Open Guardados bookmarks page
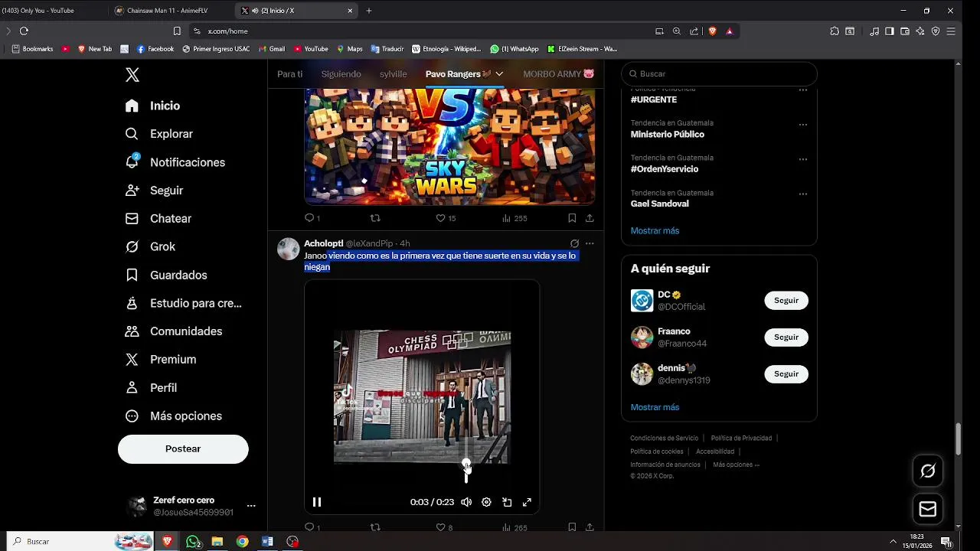This screenshot has width=980, height=551. point(166,275)
